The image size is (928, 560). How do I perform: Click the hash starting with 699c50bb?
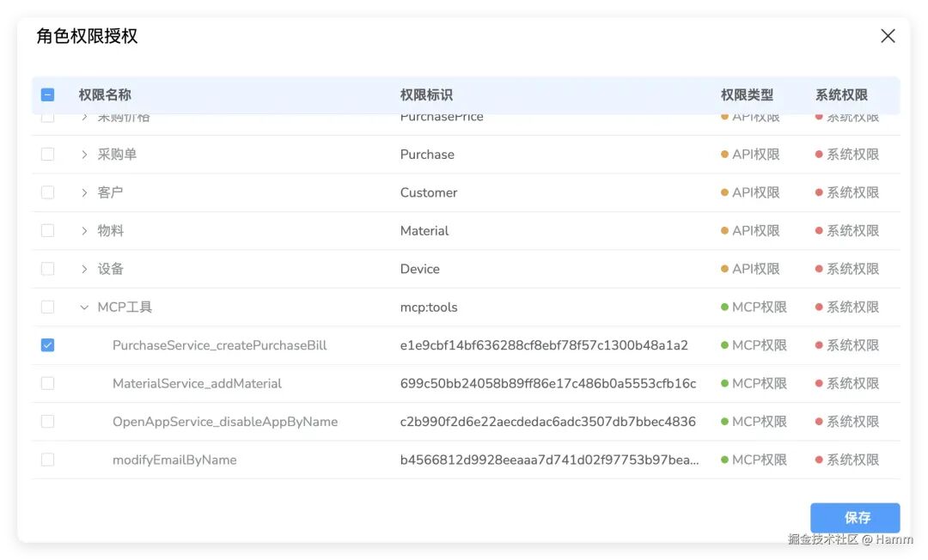(548, 384)
